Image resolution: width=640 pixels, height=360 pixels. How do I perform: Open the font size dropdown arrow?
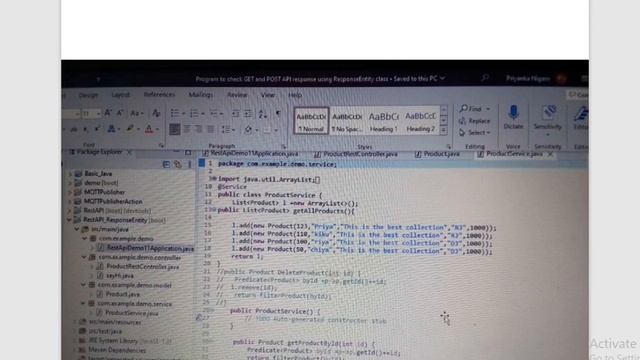click(x=98, y=113)
